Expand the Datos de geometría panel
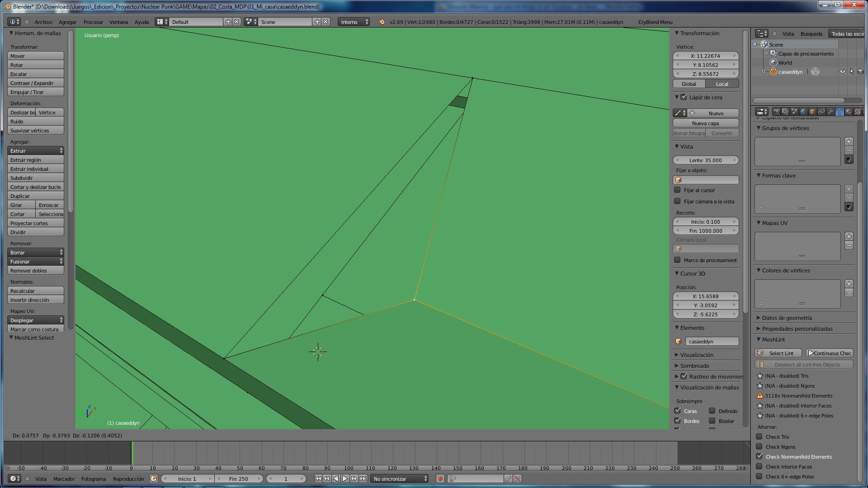This screenshot has height=488, width=868. (787, 318)
